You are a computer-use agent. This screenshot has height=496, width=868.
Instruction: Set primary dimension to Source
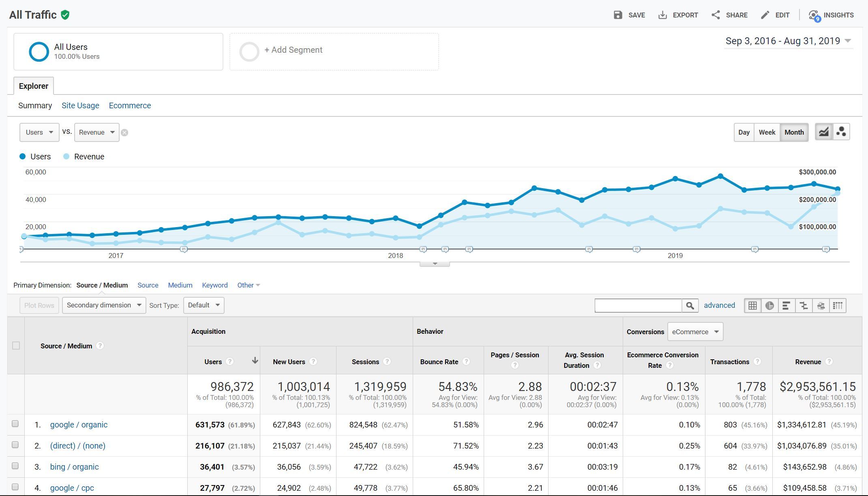148,285
